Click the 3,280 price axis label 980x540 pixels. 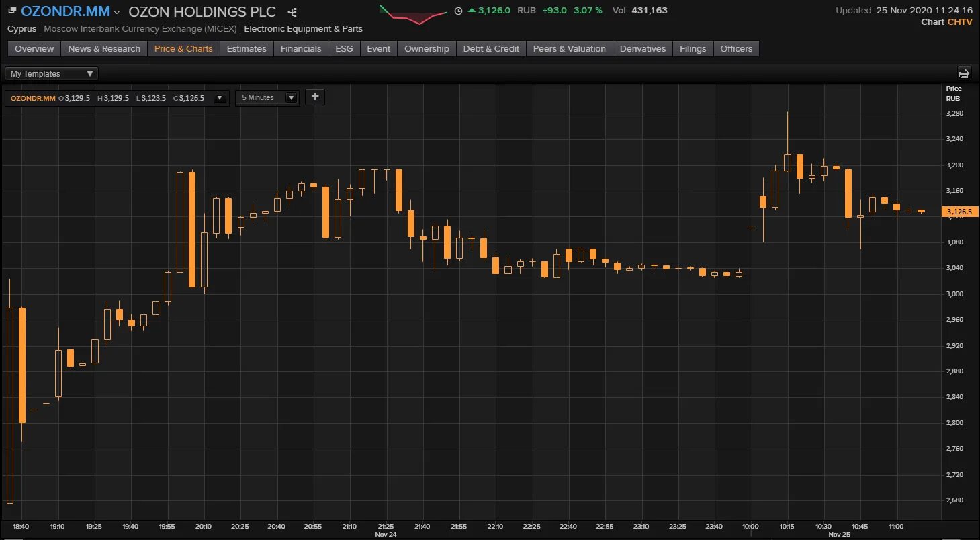pos(954,114)
